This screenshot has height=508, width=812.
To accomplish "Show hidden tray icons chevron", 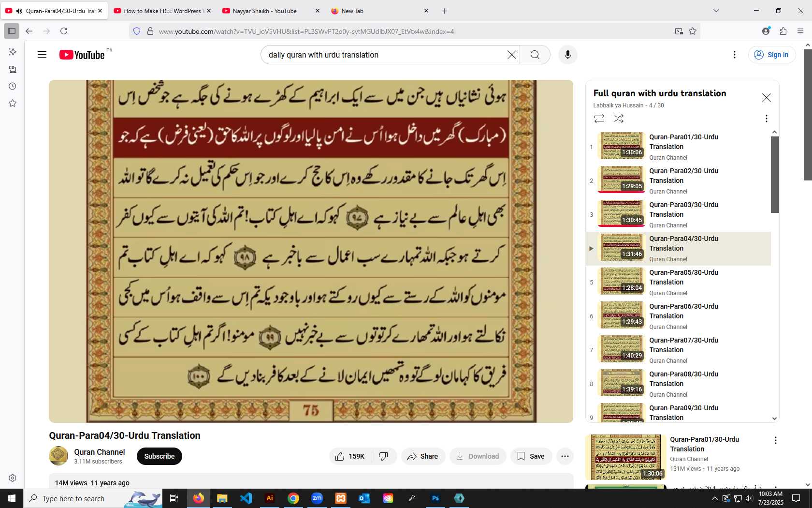I will 715,498.
